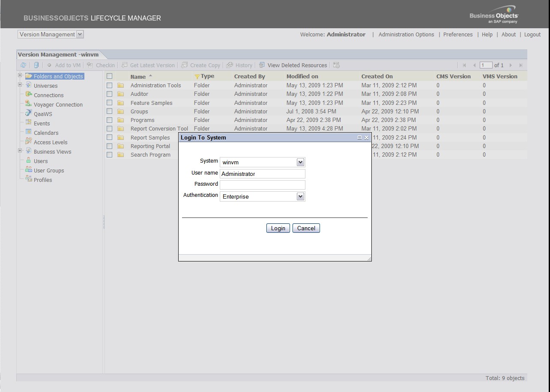This screenshot has width=550, height=392.
Task: Go to last page arrow in pager
Action: (x=521, y=65)
